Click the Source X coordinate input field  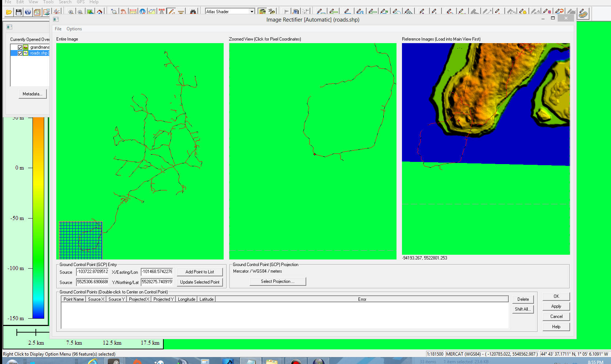tap(92, 272)
